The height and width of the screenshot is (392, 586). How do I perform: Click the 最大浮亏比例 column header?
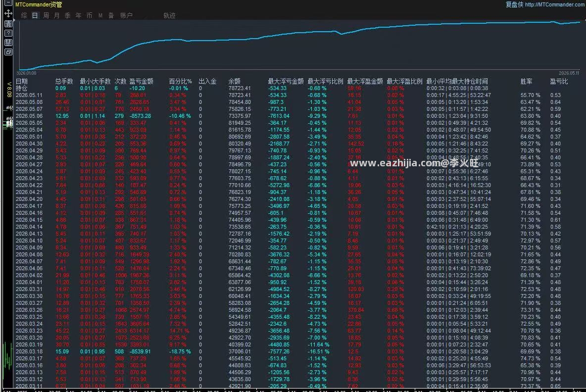(325, 81)
